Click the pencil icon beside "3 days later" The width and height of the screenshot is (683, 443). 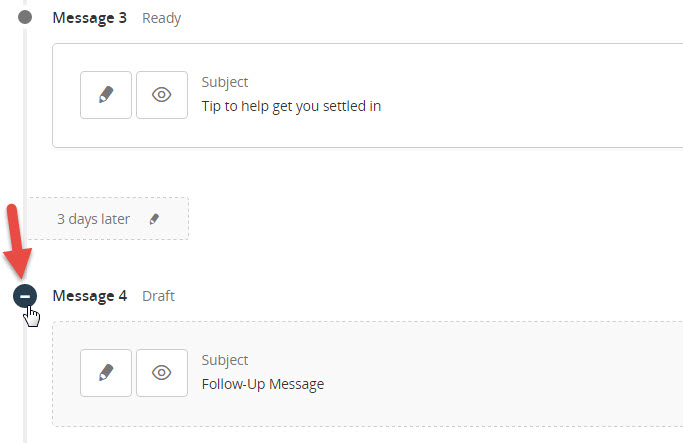154,219
